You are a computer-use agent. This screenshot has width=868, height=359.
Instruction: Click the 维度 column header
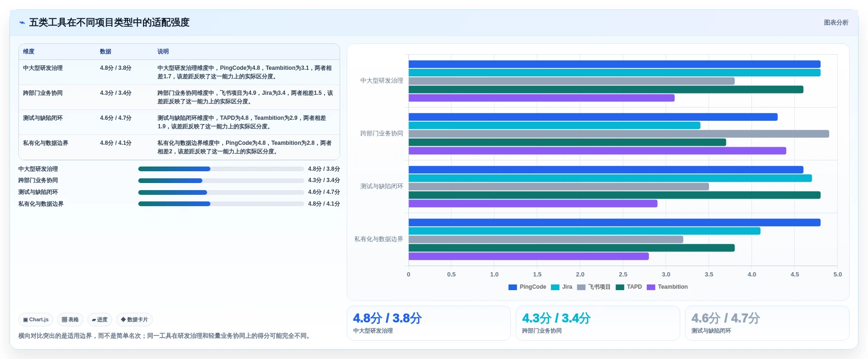click(29, 51)
